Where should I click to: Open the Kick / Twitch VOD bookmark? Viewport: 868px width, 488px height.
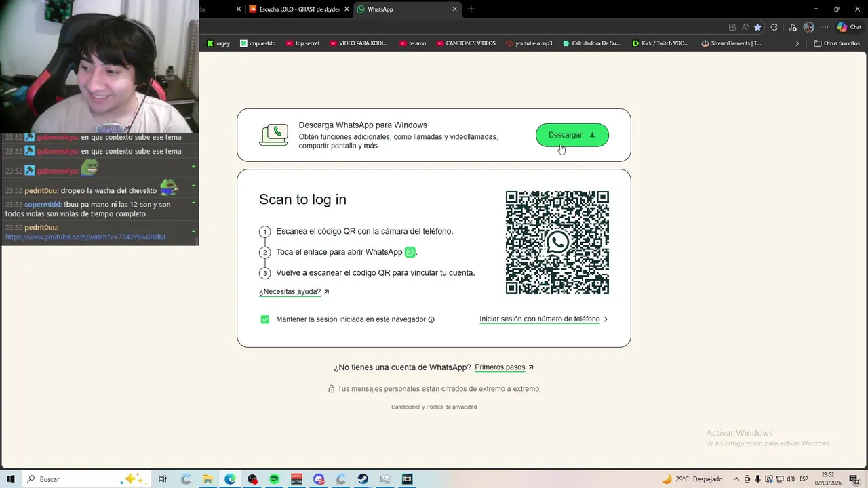click(660, 43)
